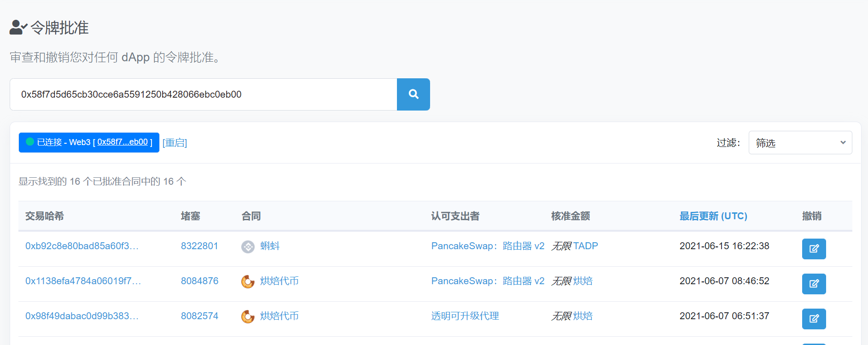Open block number 8322801

pyautogui.click(x=199, y=246)
